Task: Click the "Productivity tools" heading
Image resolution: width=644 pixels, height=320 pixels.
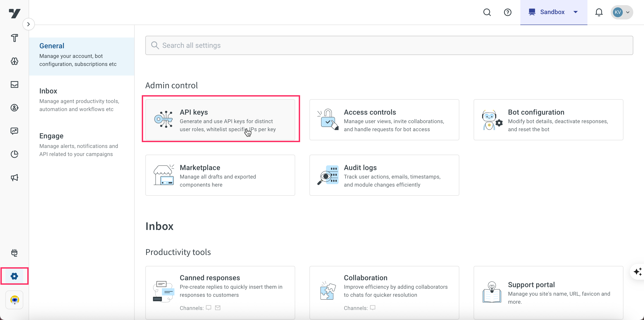Action: [x=178, y=252]
